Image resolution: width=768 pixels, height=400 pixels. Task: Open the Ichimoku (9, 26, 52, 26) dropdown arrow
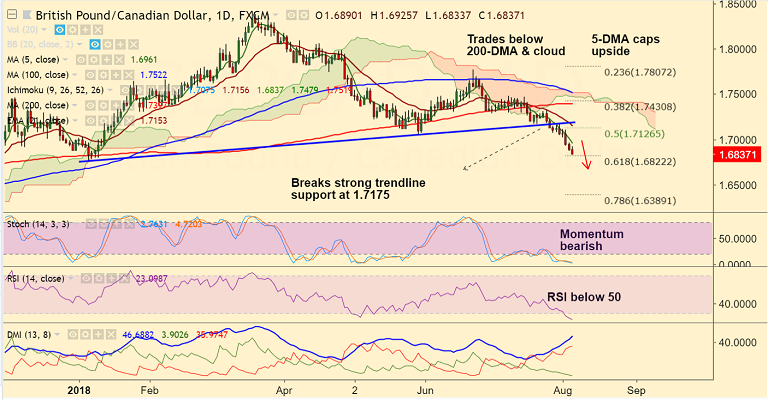pos(110,90)
